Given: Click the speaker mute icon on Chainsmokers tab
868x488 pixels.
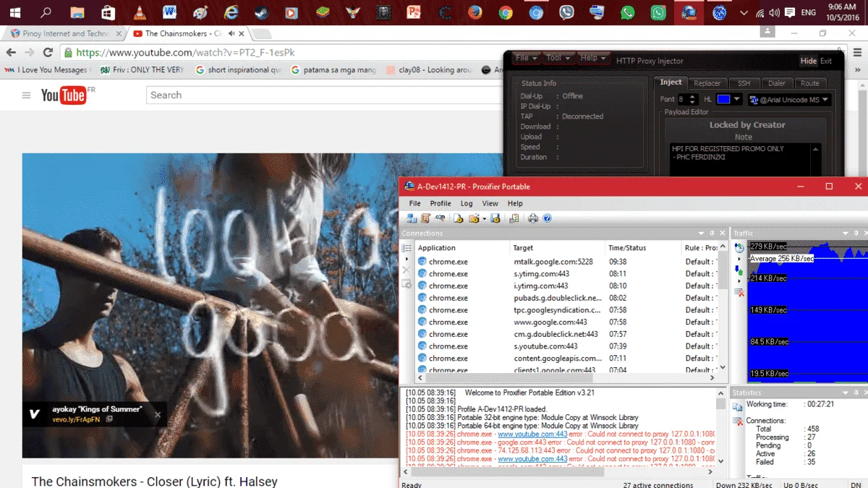Looking at the screenshot, I should coord(232,33).
